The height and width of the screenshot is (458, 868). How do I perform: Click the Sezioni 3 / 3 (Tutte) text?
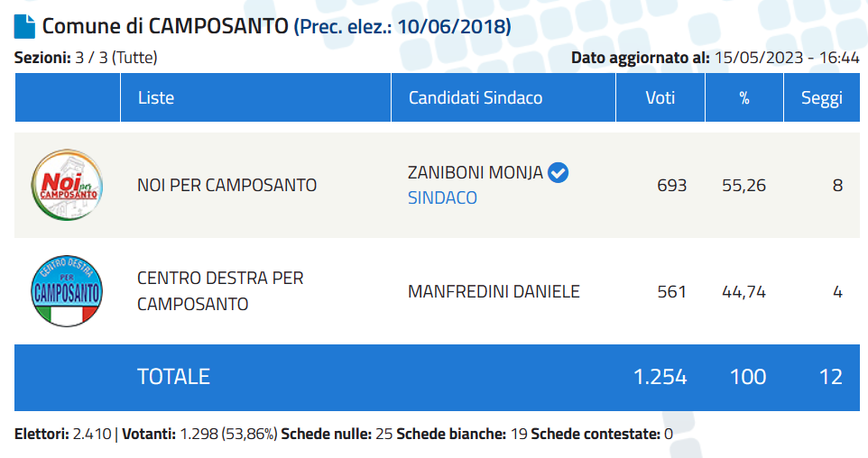(86, 58)
